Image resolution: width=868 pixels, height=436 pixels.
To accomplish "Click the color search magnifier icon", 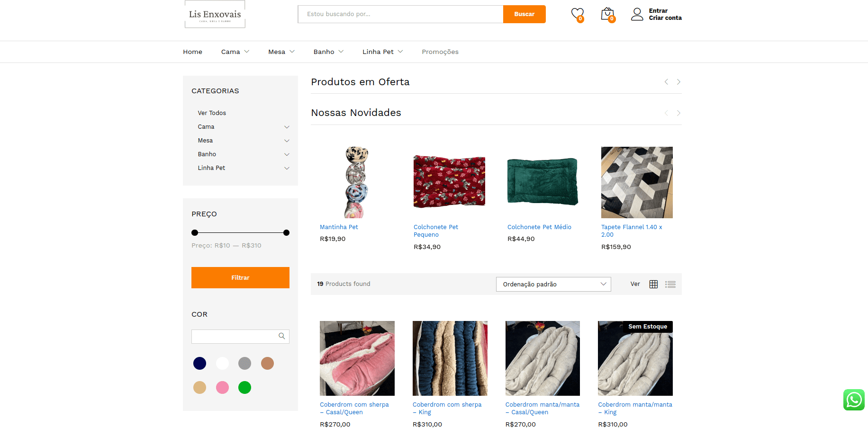I will click(x=282, y=336).
